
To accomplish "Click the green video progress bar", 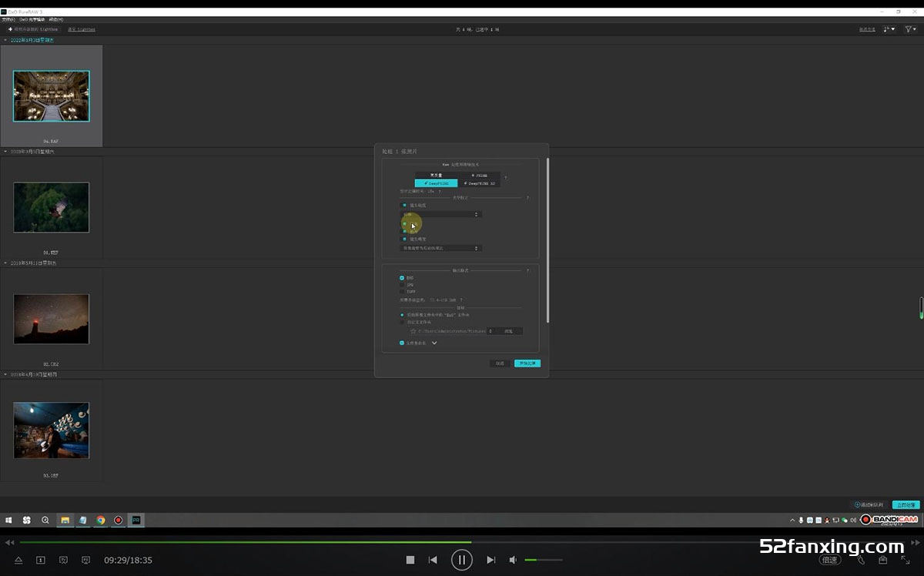I will [x=246, y=542].
